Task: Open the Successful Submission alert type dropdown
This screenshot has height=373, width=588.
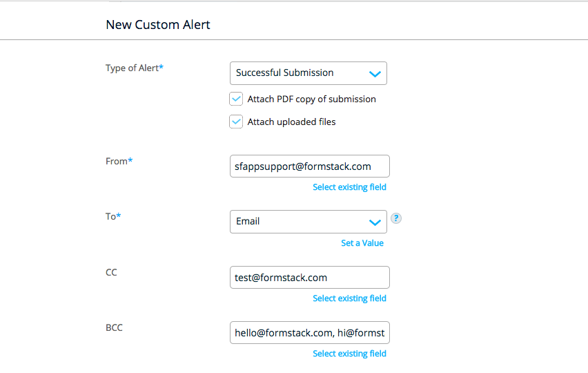Action: click(308, 73)
